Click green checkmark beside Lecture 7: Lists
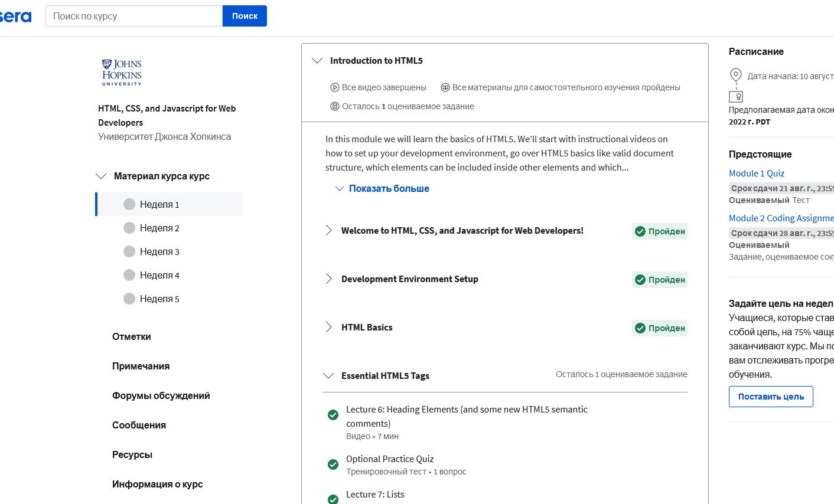 [x=333, y=499]
